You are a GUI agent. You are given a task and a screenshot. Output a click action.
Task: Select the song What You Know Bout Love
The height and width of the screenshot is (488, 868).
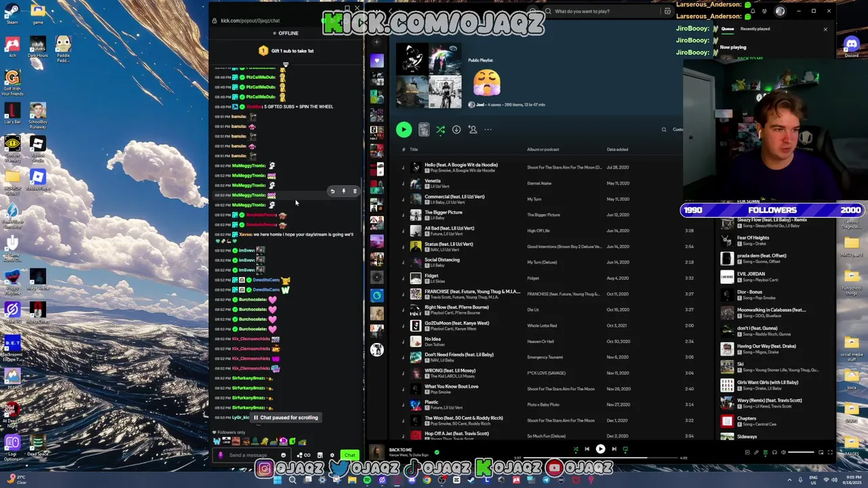452,386
